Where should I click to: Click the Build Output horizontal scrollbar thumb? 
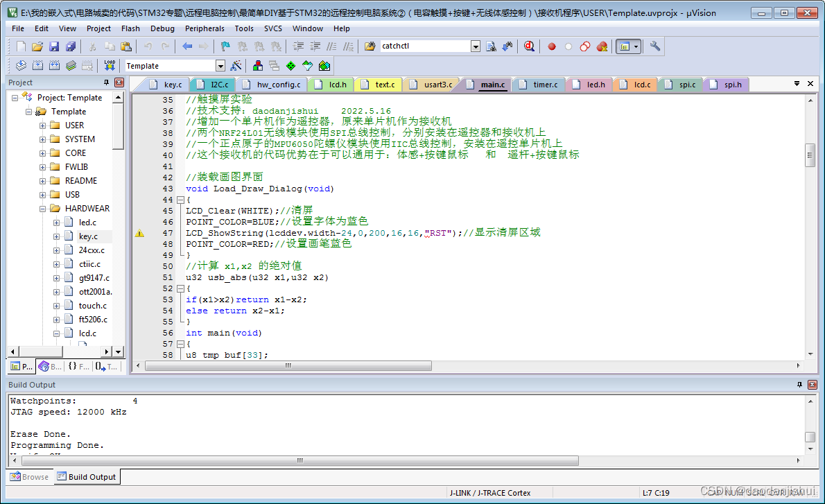pyautogui.click(x=299, y=461)
